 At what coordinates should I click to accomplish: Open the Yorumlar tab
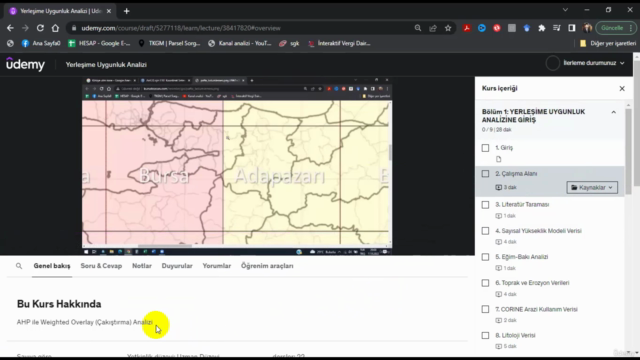tap(217, 266)
